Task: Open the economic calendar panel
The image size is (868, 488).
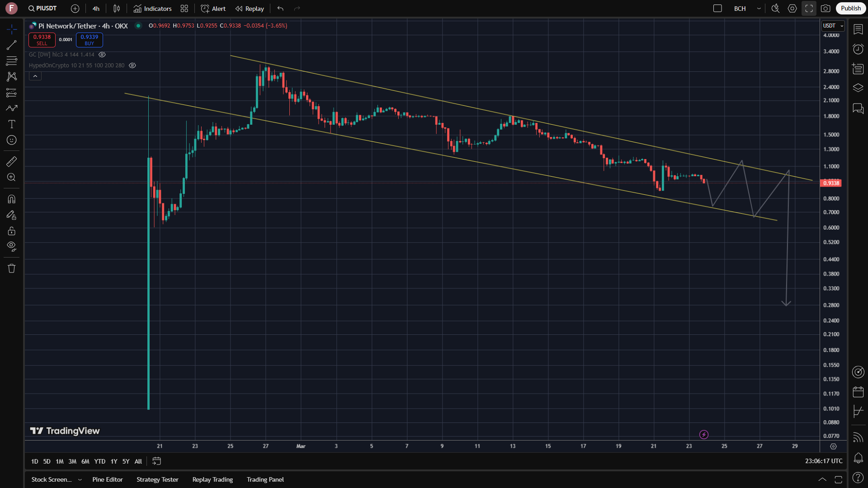Action: pos(858,392)
